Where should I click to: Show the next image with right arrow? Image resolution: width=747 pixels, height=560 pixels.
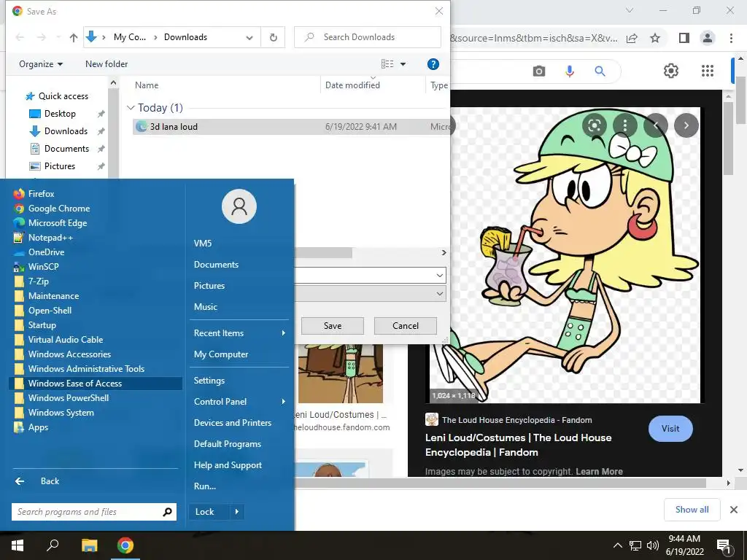[686, 125]
